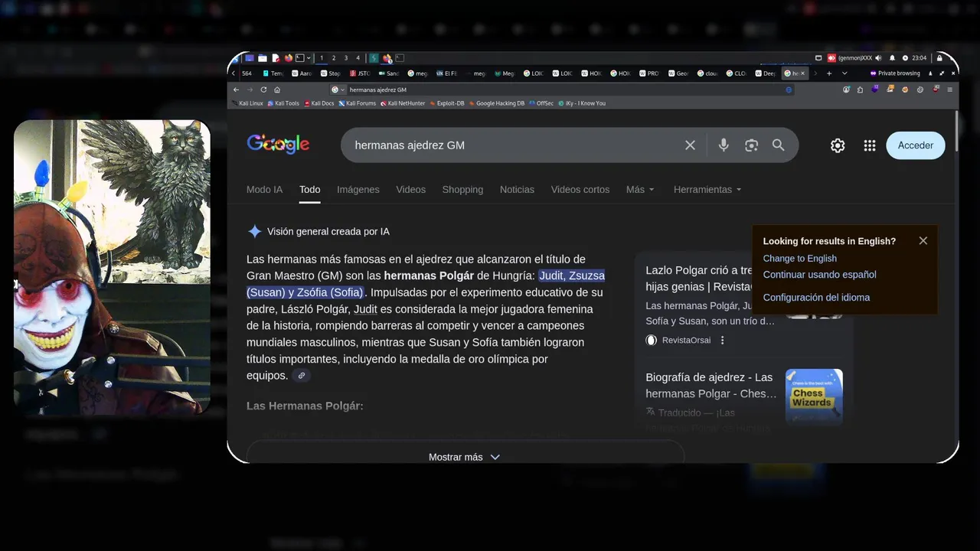Screen dimensions: 980x551
Task: Switch to Imágenes tab
Action: (358, 190)
